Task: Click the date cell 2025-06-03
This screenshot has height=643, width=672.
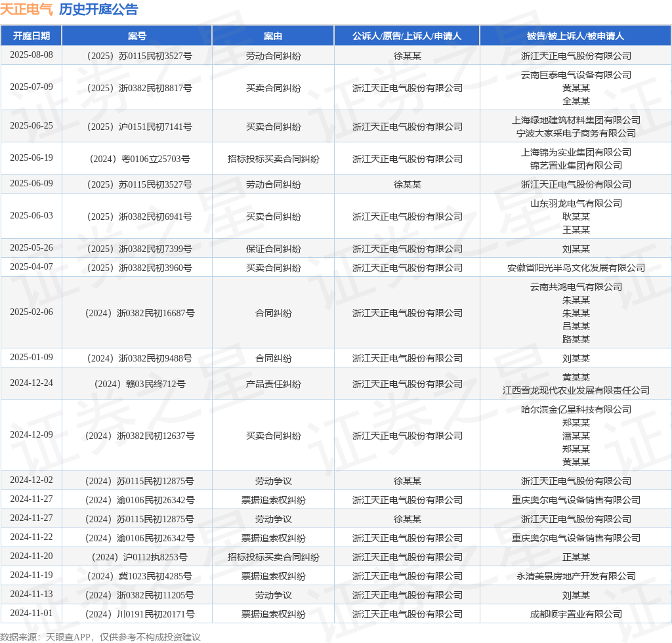Action: pos(31,215)
